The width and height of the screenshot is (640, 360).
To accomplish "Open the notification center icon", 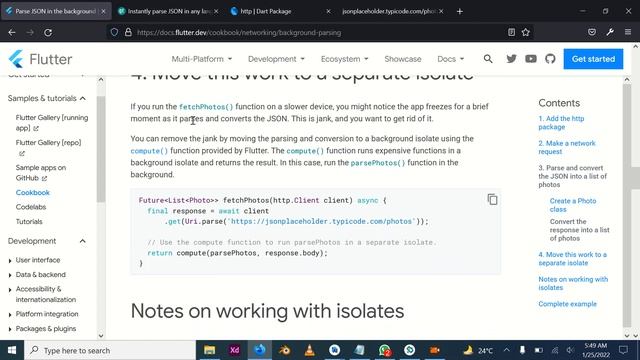I will pyautogui.click(x=623, y=350).
